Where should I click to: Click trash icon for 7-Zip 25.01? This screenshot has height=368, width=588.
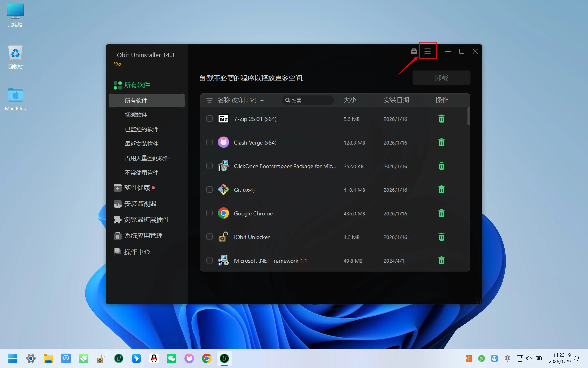click(441, 119)
